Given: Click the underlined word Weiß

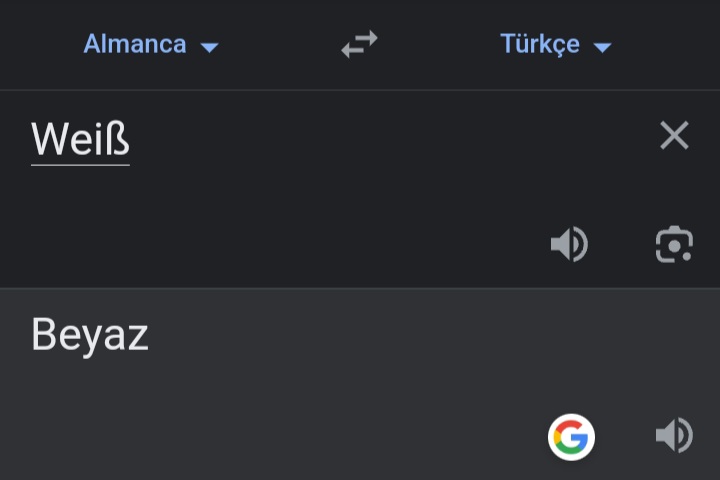Looking at the screenshot, I should point(80,139).
